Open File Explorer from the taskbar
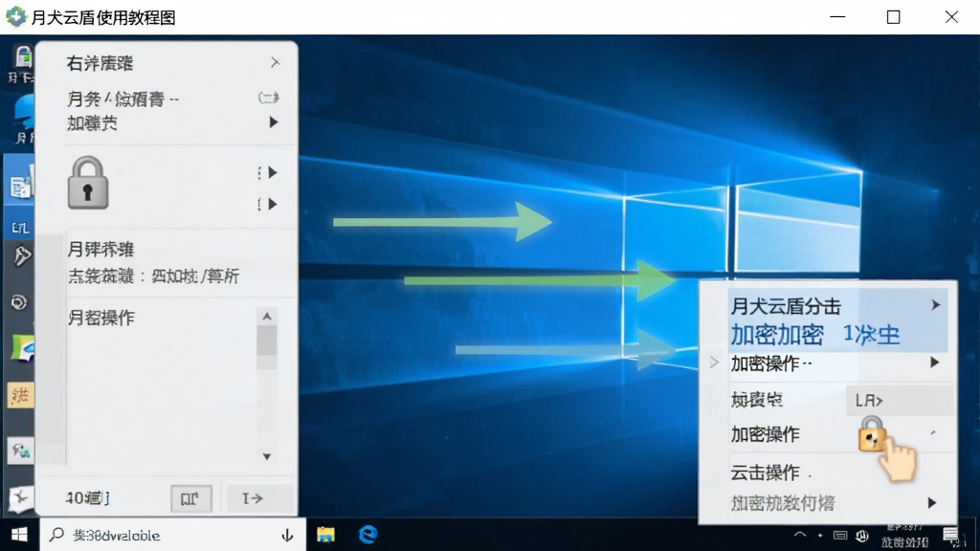Image resolution: width=980 pixels, height=551 pixels. point(325,535)
